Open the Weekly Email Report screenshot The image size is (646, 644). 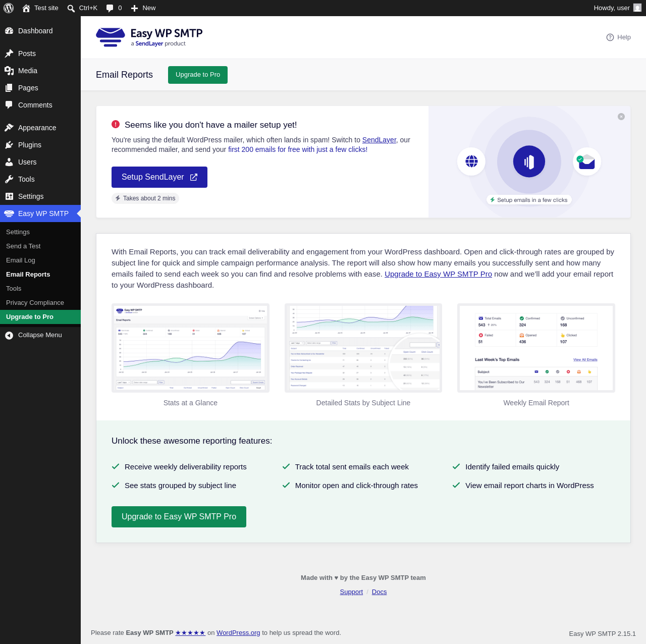536,348
